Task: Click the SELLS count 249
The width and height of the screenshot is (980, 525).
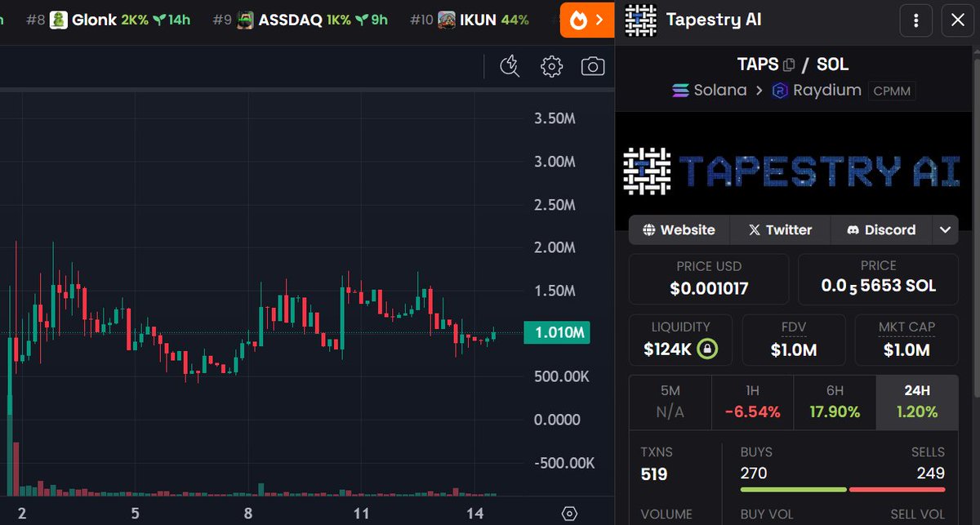Action: tap(930, 473)
